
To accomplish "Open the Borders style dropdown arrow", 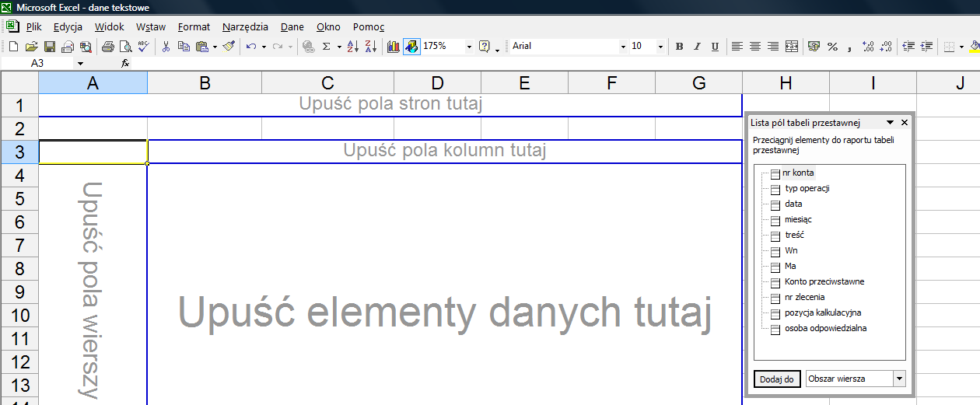I will point(961,47).
